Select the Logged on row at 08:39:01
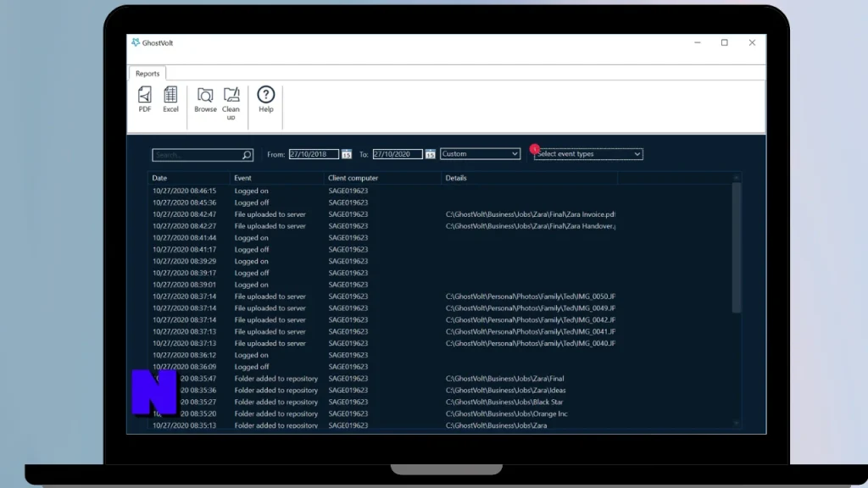This screenshot has height=488, width=868. [x=440, y=285]
